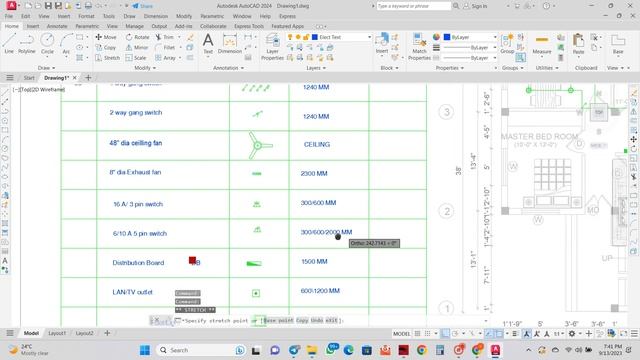Toggle object snap in status bar

(499, 333)
